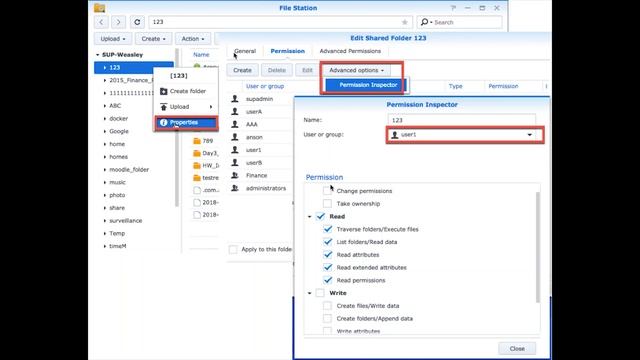Click the .com file icon

tap(197, 190)
